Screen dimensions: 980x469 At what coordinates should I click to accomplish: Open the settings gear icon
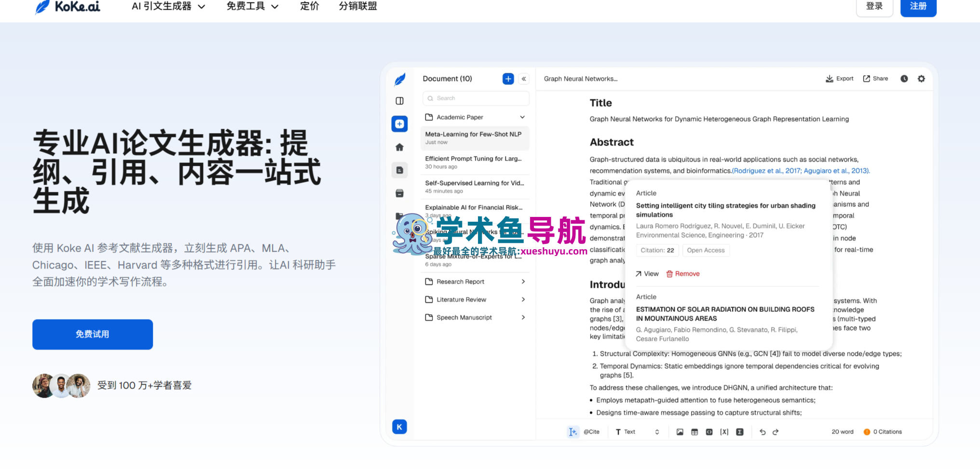point(922,79)
